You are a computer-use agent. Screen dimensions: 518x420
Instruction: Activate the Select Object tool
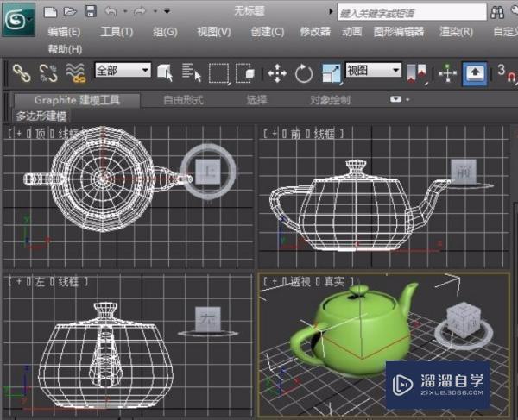(165, 73)
